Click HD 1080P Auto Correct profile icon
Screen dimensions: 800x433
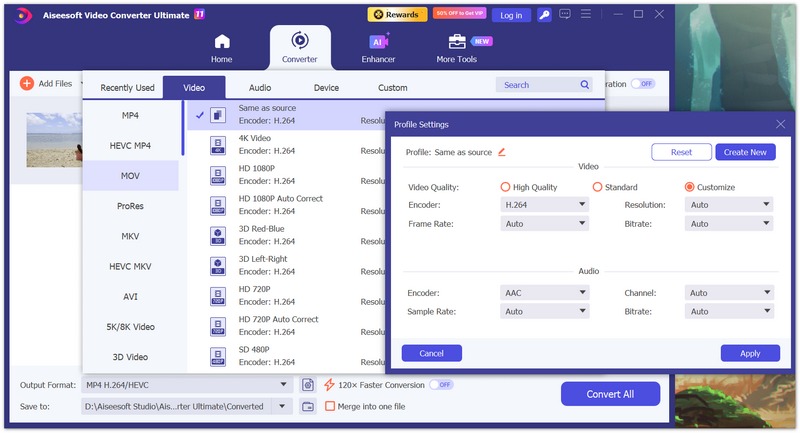tap(218, 206)
